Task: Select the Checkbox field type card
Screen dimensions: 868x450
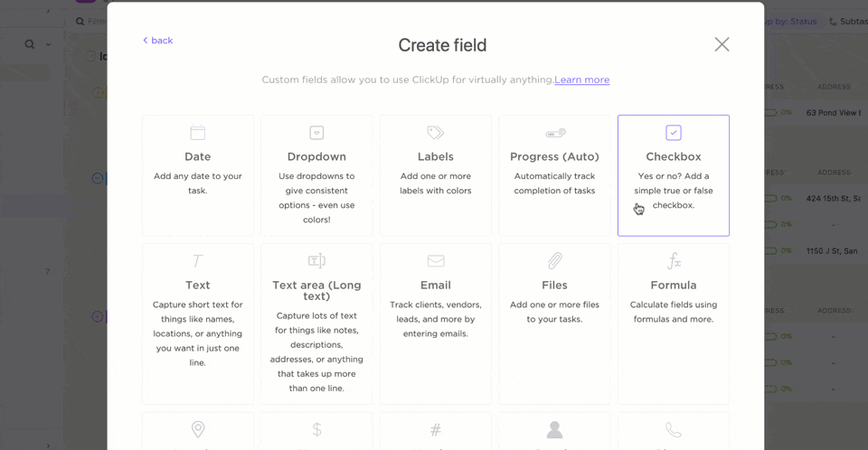Action: tap(674, 176)
